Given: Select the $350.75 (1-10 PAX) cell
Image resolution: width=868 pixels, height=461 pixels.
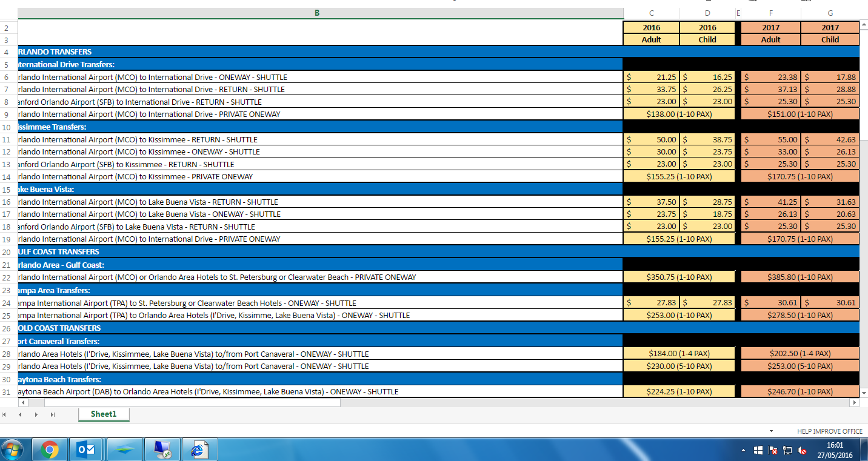Looking at the screenshot, I should click(679, 277).
